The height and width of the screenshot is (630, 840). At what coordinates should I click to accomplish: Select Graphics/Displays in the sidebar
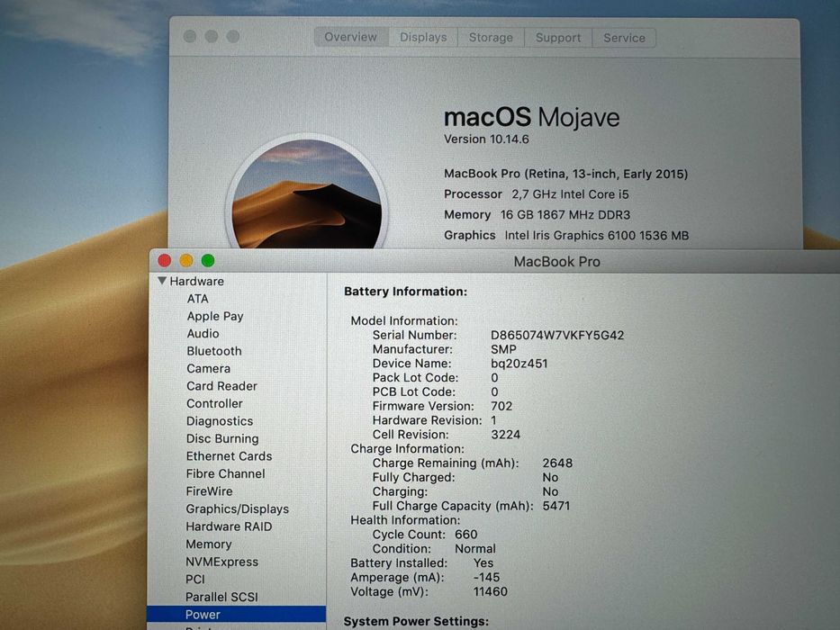(238, 508)
